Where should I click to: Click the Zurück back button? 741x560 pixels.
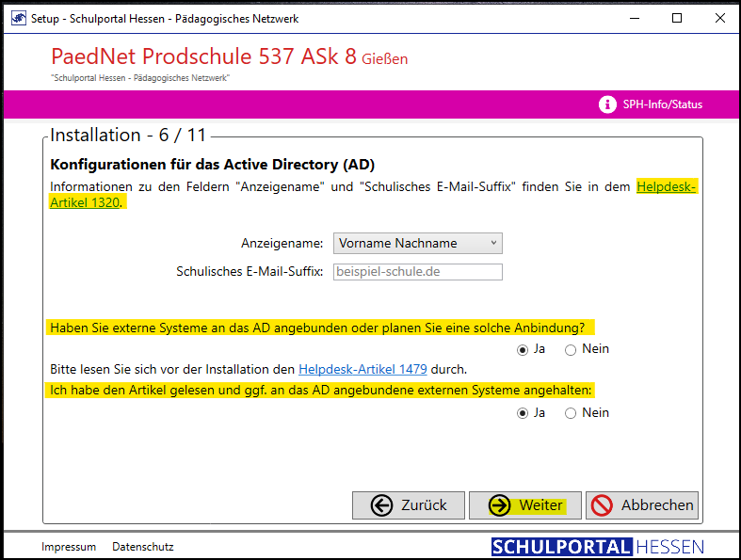click(x=409, y=505)
